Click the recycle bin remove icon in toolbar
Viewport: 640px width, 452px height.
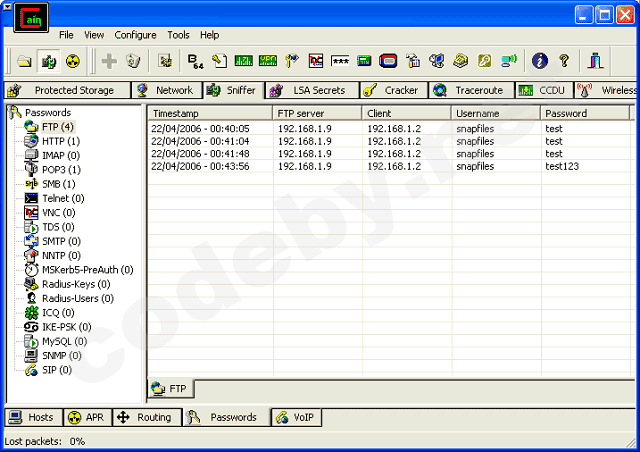[x=133, y=61]
